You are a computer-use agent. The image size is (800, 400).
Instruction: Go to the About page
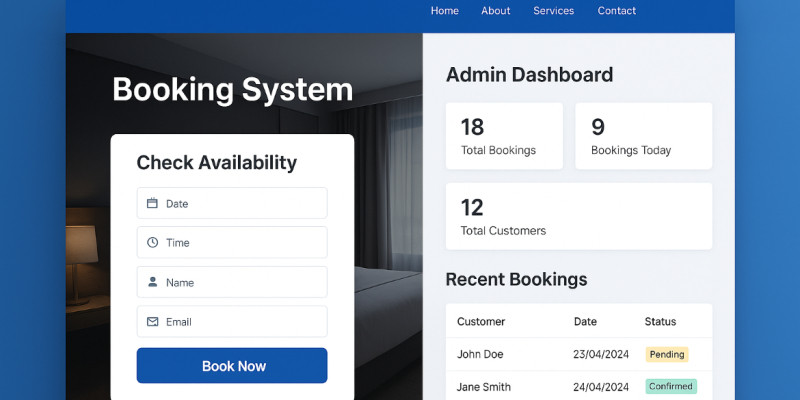495,11
